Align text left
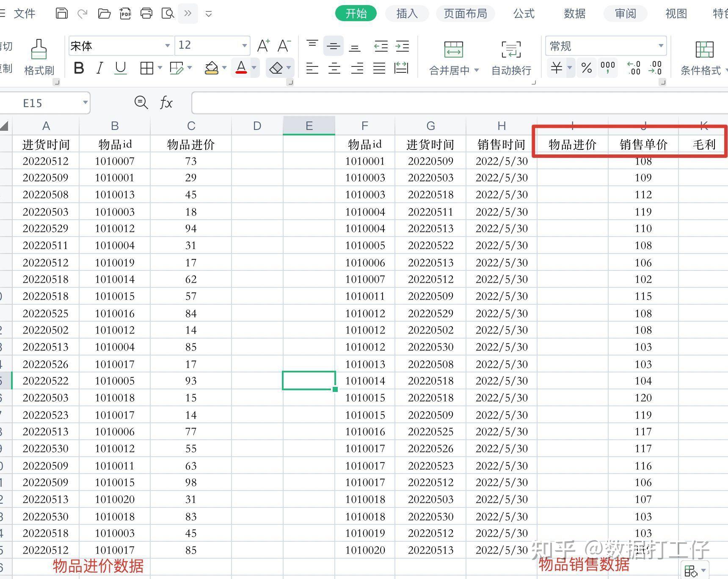Screen dimensions: 728x579 (x=312, y=68)
